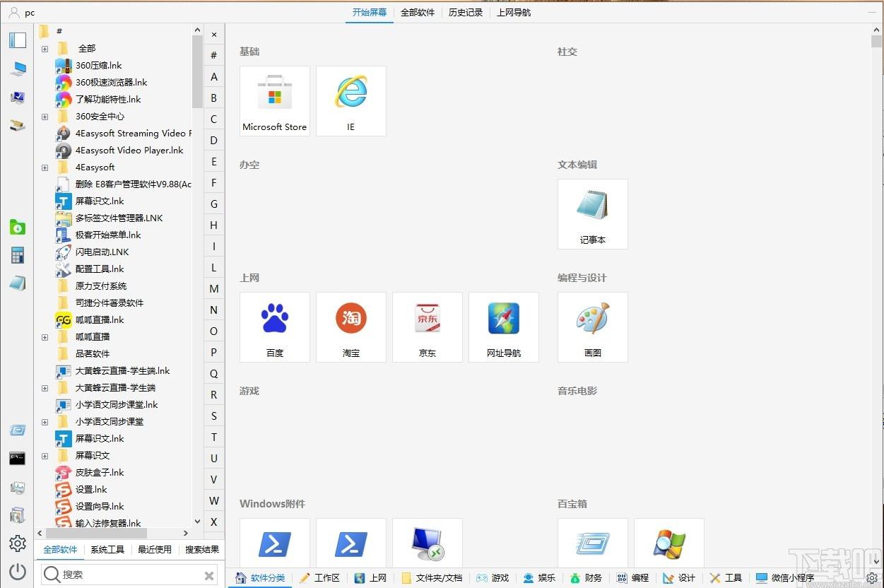The width and height of the screenshot is (884, 588).
Task: Launch the 画图 paint tile
Action: 593,327
